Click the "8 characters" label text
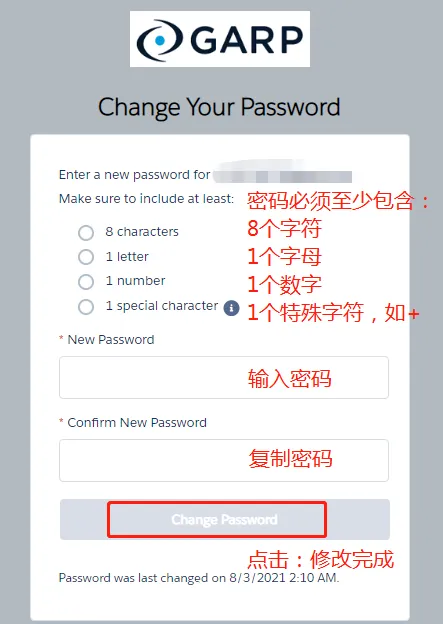Image resolution: width=443 pixels, height=624 pixels. [x=142, y=232]
